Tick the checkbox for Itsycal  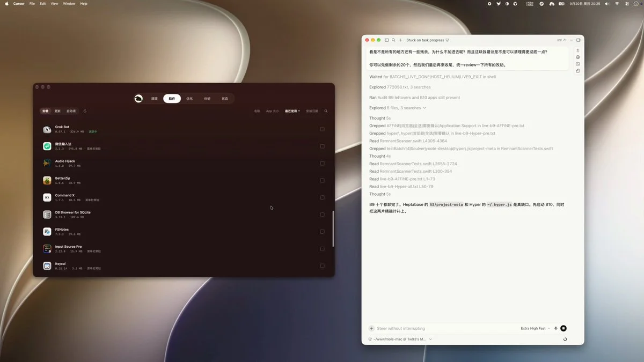click(x=322, y=265)
